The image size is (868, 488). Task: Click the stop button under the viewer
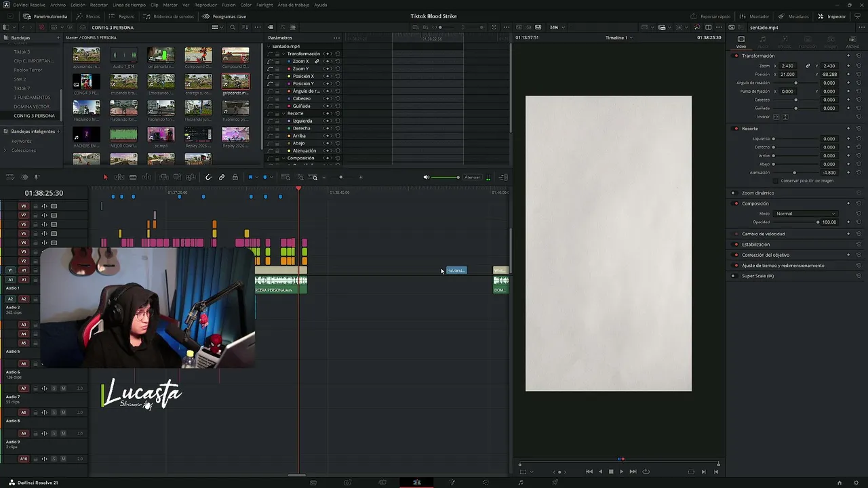611,472
